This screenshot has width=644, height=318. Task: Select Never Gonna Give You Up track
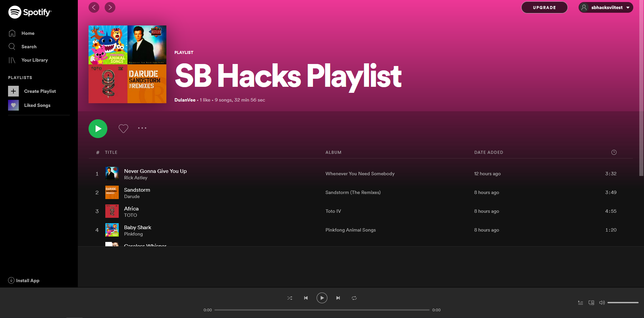(155, 171)
